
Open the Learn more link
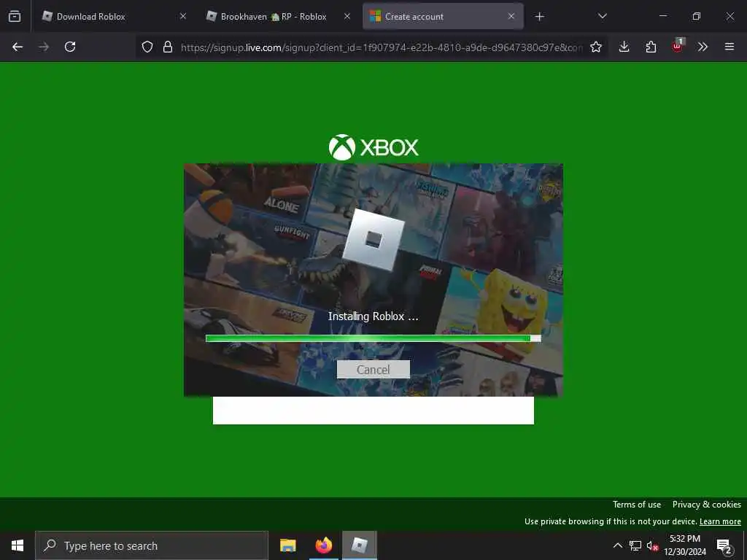720,521
